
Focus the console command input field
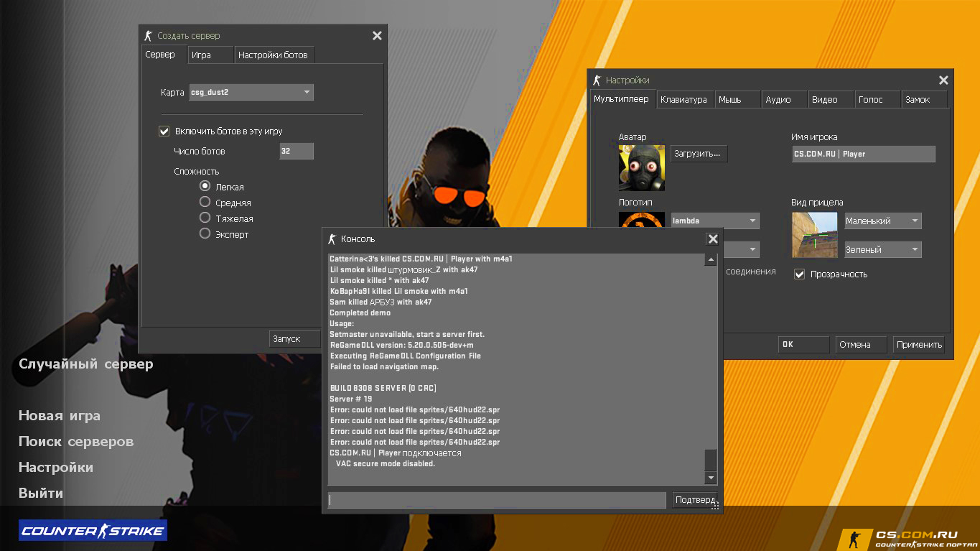[497, 499]
